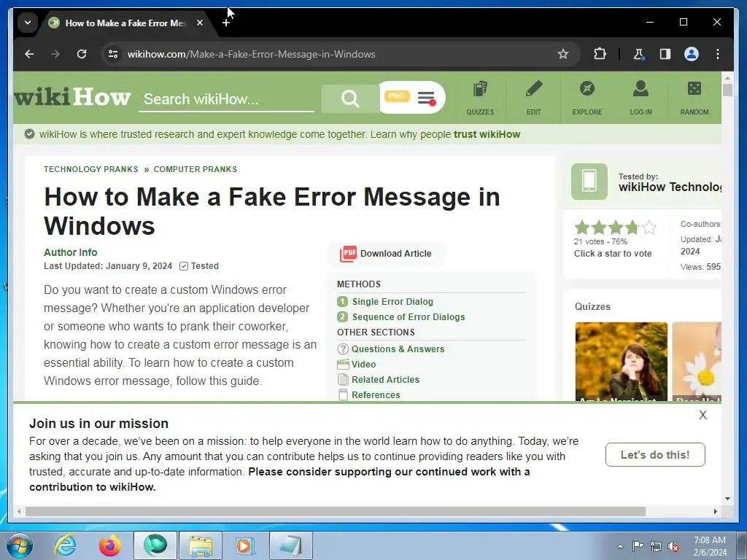
Task: Open the Explore compass menu
Action: coord(587,98)
